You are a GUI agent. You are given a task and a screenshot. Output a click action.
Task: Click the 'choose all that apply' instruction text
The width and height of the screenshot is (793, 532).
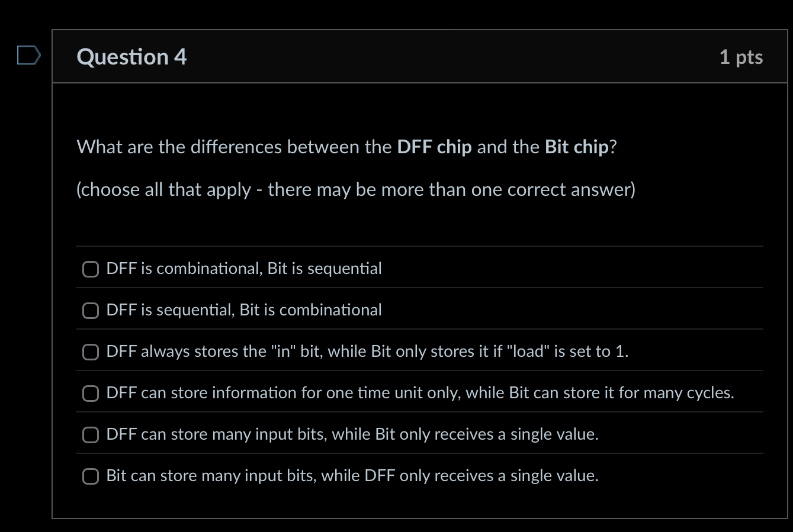click(x=355, y=189)
